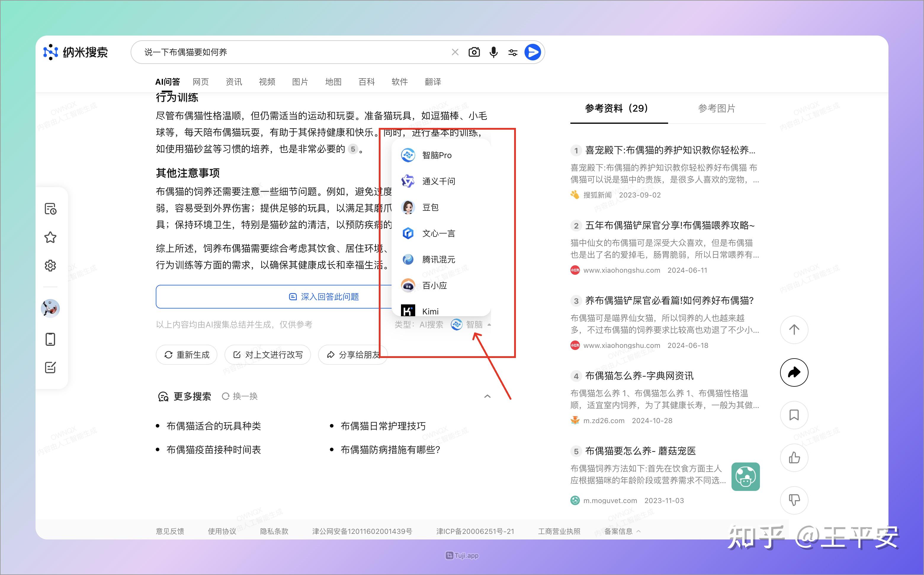Click the bookmark floating button

pyautogui.click(x=794, y=415)
